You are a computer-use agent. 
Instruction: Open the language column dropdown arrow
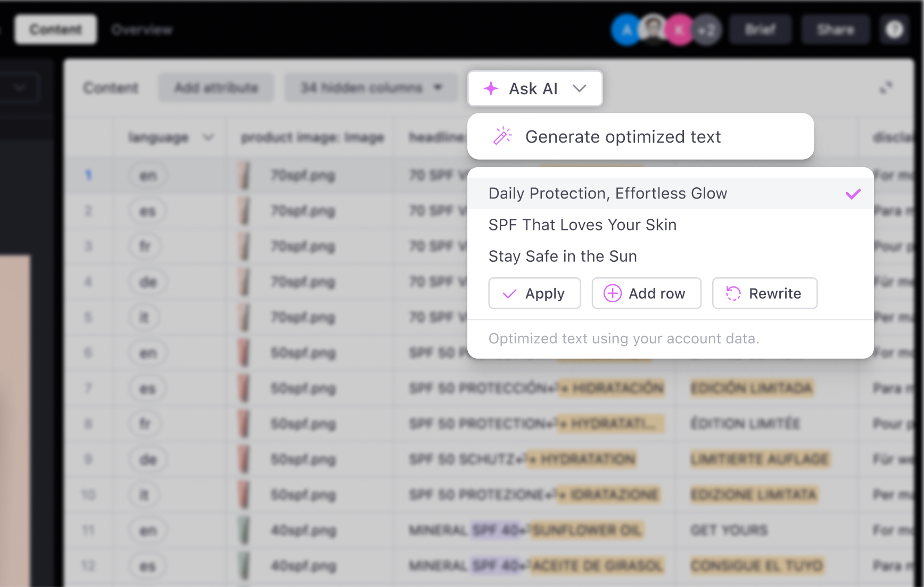click(x=208, y=137)
